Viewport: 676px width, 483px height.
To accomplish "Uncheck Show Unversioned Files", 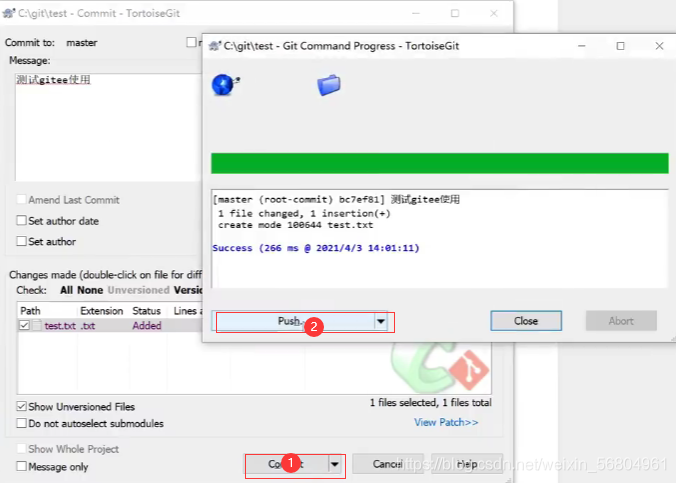I will pos(22,406).
